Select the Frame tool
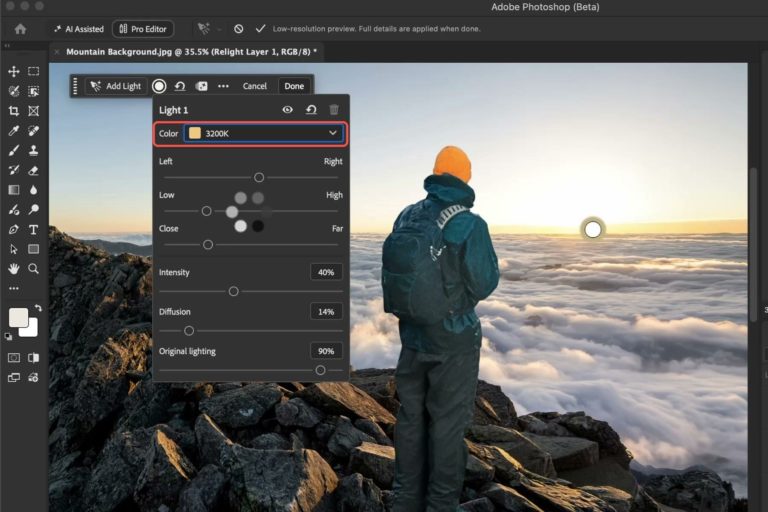Viewport: 768px width, 512px height. click(x=33, y=111)
